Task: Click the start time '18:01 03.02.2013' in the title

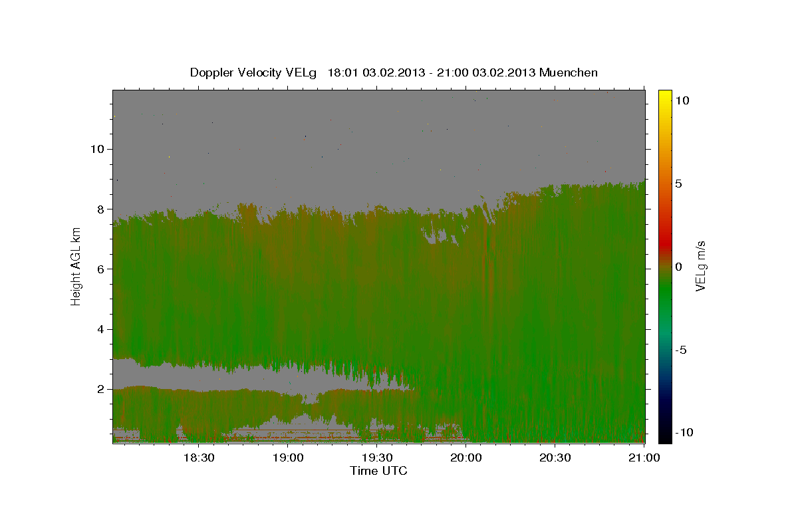Action: click(x=377, y=72)
